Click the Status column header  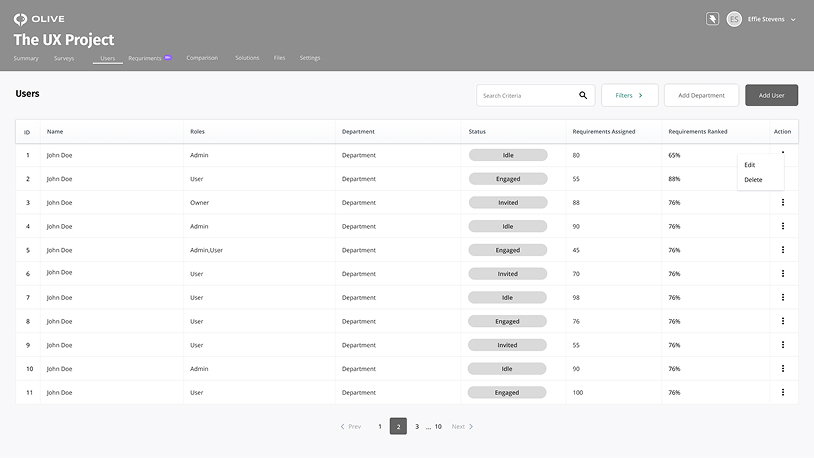pos(477,131)
